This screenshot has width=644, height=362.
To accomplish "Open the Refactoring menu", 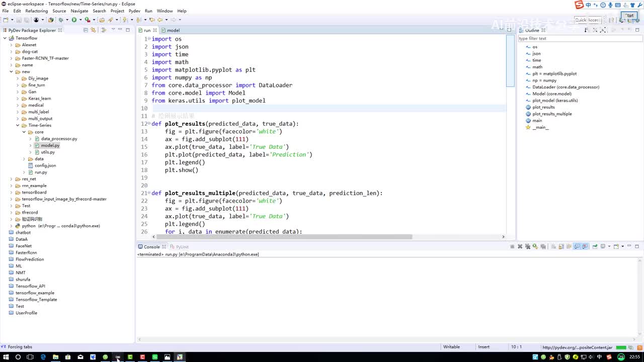I will point(37,11).
